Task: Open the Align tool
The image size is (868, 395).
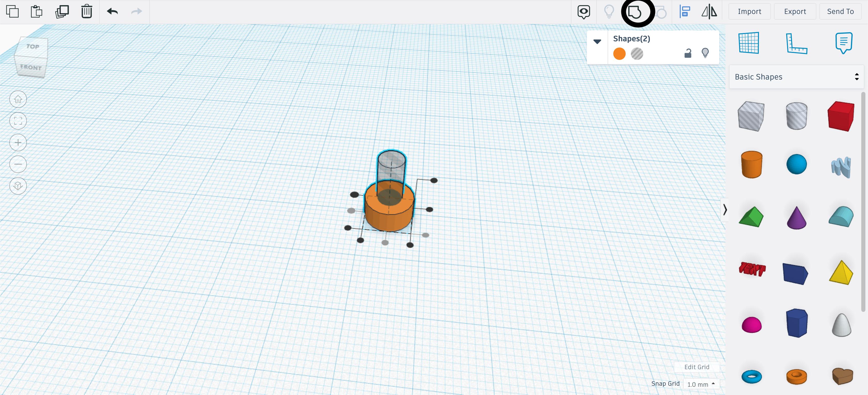Action: 685,11
